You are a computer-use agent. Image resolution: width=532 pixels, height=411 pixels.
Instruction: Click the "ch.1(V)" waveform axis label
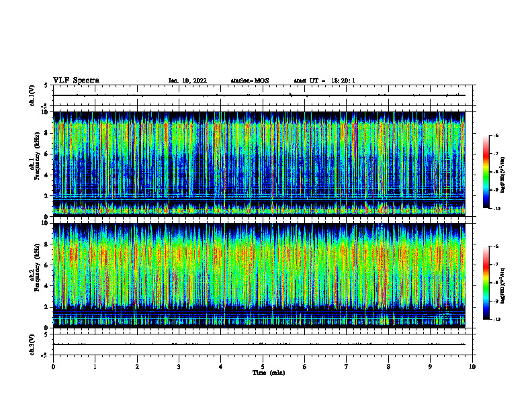pyautogui.click(x=32, y=95)
